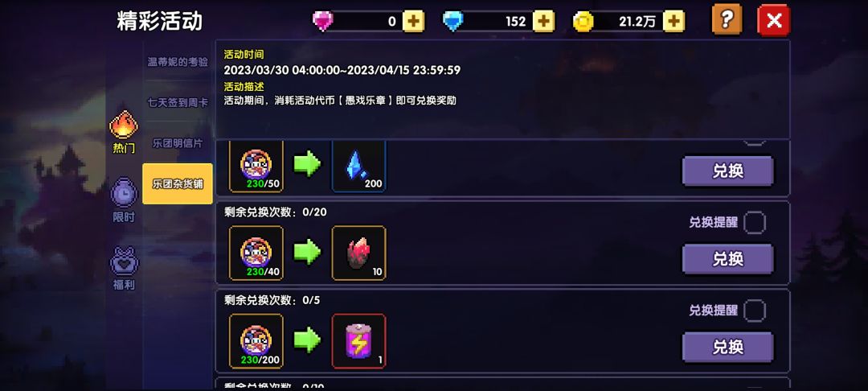The height and width of the screenshot is (391, 868).
Task: Close the 精彩活动 panel
Action: pyautogui.click(x=773, y=20)
